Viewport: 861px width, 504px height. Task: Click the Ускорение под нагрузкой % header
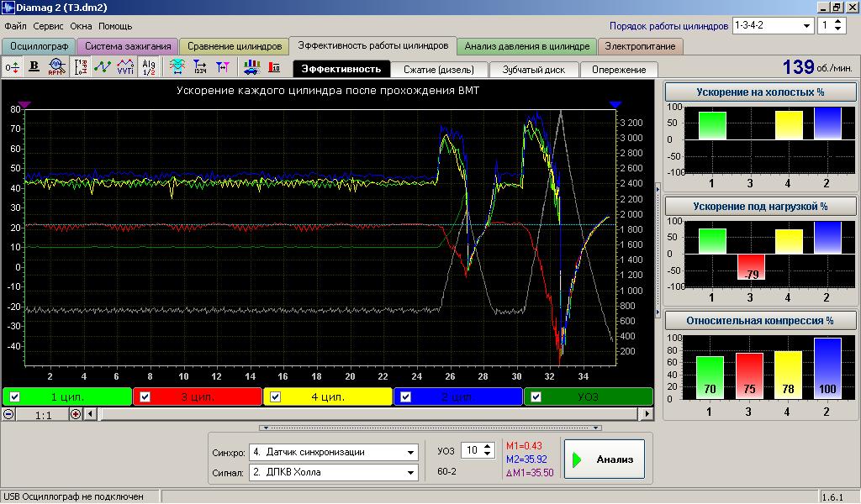760,206
